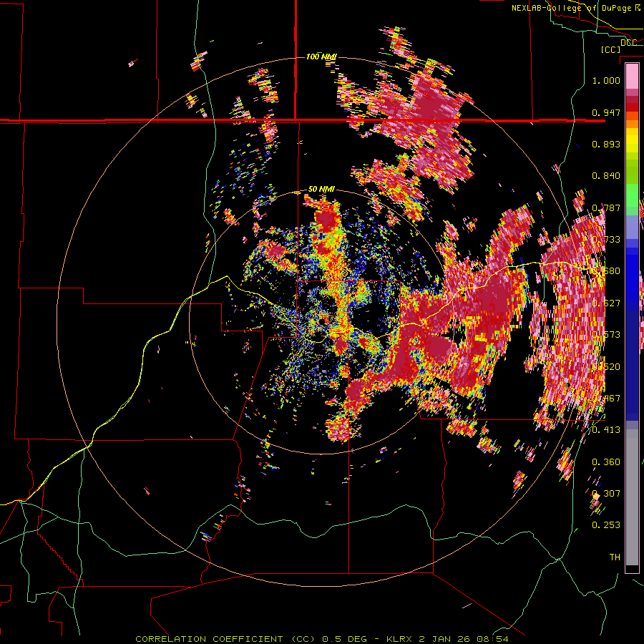Click the TH label on the scale
644x644 pixels.
615,557
